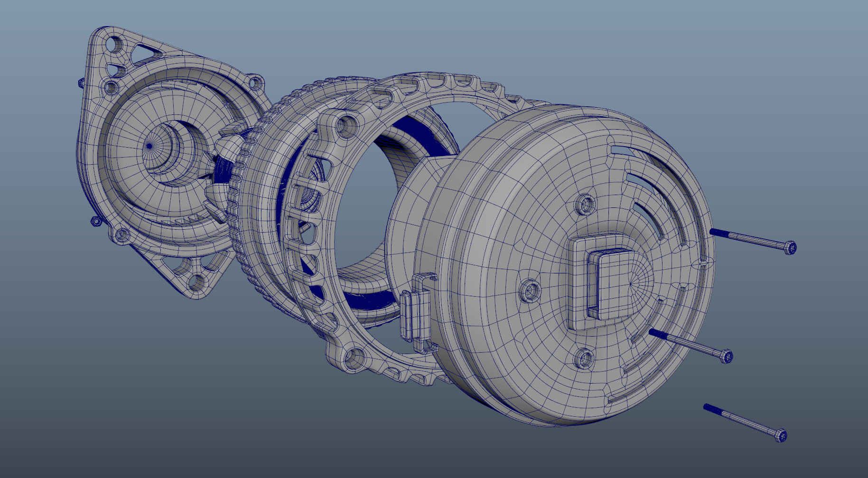Click the lower screw boss on rear cover
The image size is (868, 478).
point(586,358)
